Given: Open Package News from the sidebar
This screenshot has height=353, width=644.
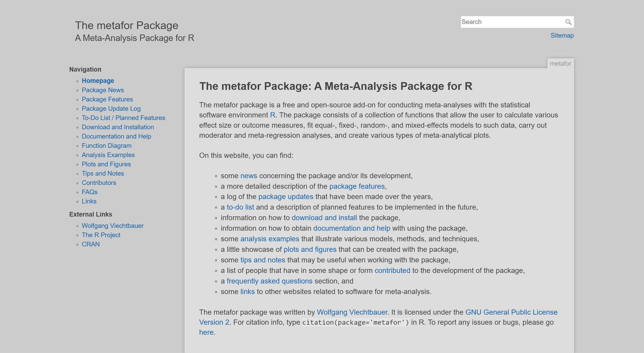Looking at the screenshot, I should click(103, 90).
